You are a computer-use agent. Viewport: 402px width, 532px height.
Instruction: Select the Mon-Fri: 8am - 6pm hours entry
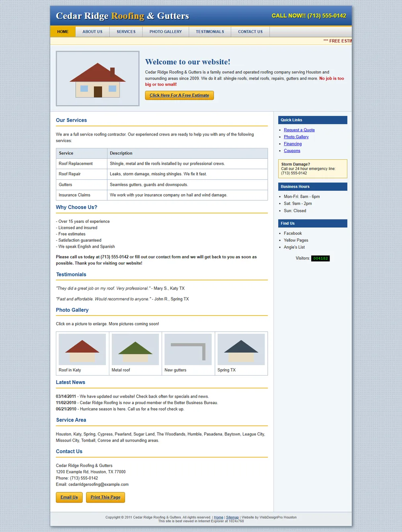[302, 197]
